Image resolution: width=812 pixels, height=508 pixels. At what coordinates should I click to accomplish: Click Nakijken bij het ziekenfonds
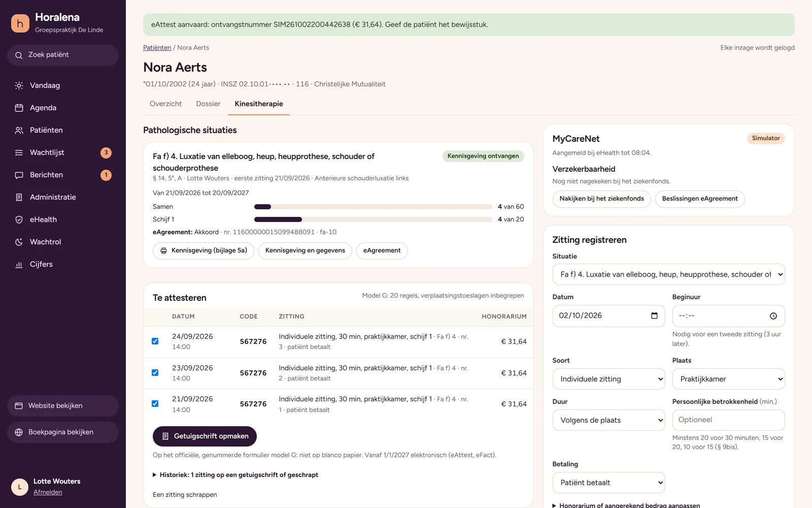click(x=601, y=199)
